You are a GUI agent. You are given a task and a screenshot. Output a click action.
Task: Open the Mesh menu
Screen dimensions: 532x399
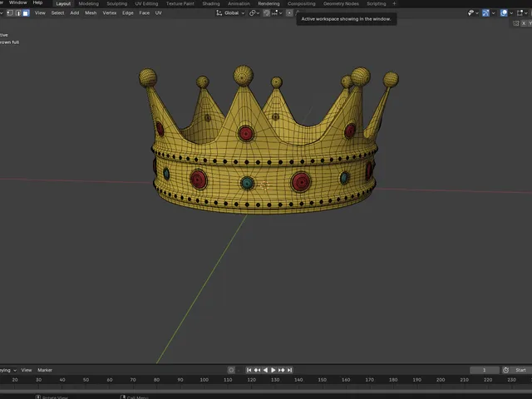91,13
